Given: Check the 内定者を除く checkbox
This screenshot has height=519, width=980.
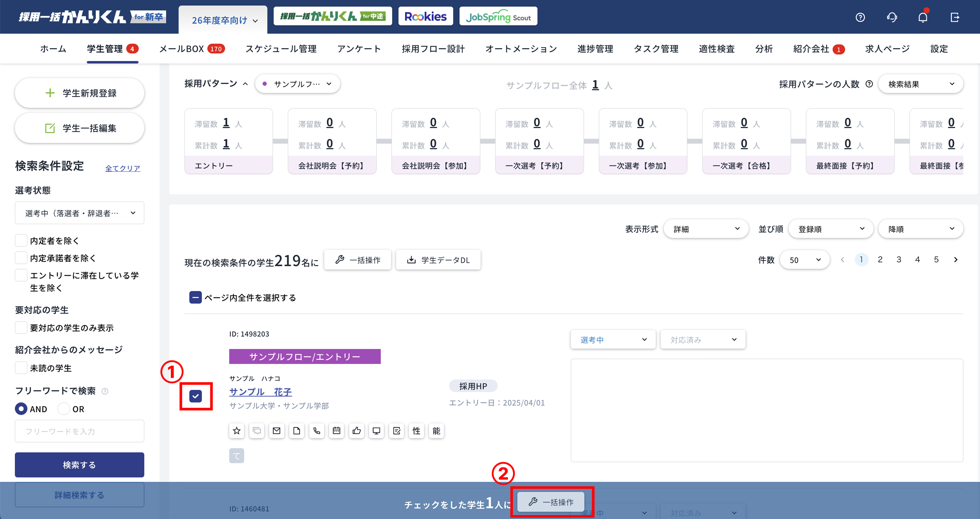Looking at the screenshot, I should 21,240.
